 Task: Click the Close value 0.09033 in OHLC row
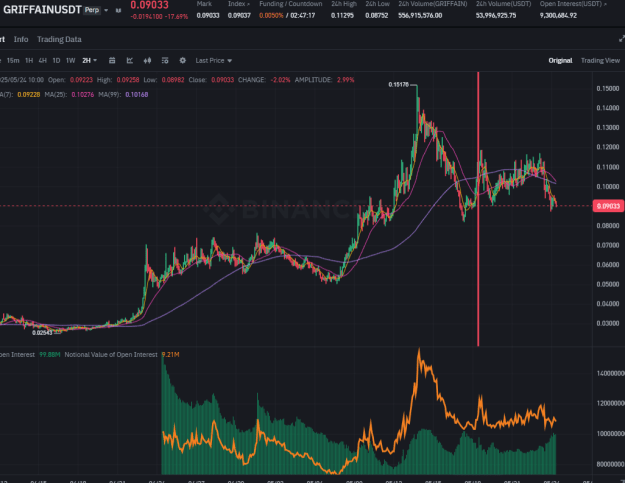click(x=222, y=80)
